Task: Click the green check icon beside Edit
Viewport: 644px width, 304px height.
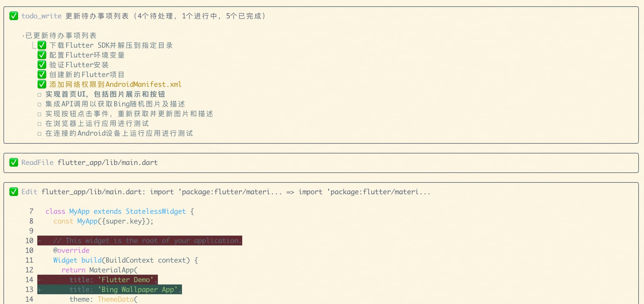Action: (14, 191)
